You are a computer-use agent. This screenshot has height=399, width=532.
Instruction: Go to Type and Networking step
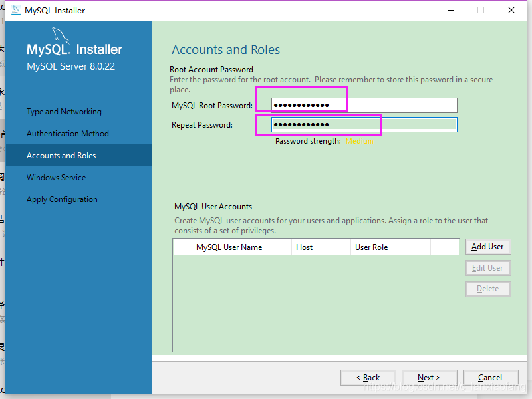(x=64, y=112)
